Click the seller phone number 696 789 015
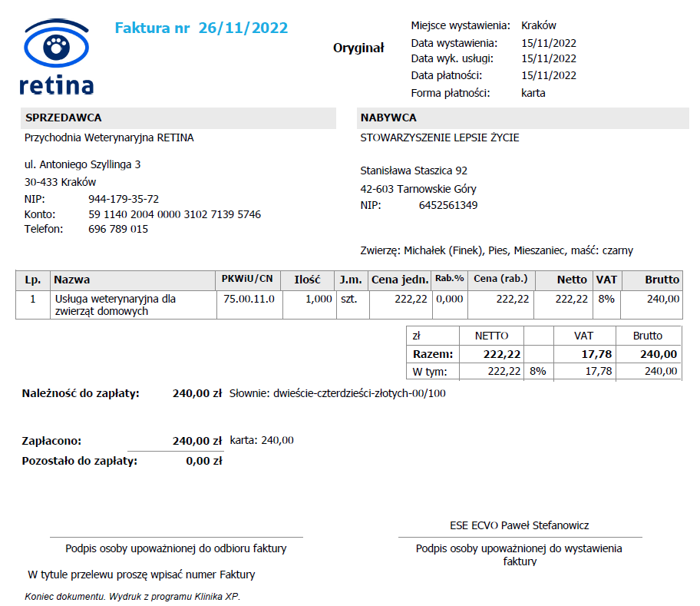 [x=118, y=229]
